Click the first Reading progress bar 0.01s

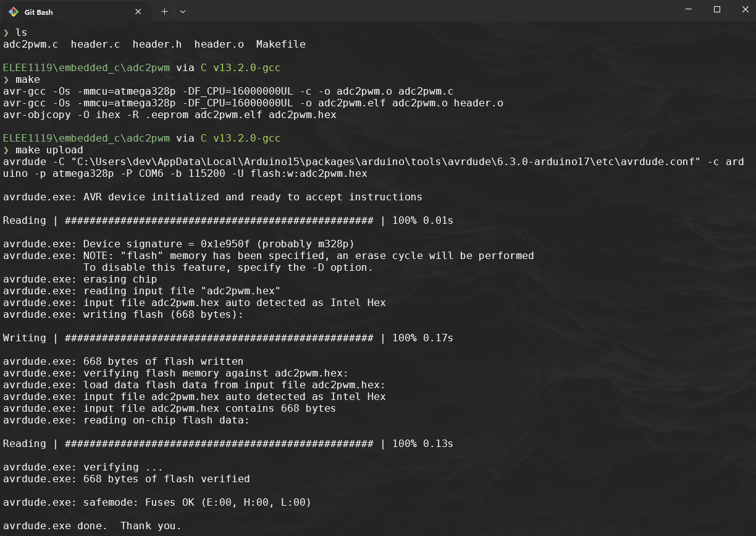pyautogui.click(x=229, y=221)
